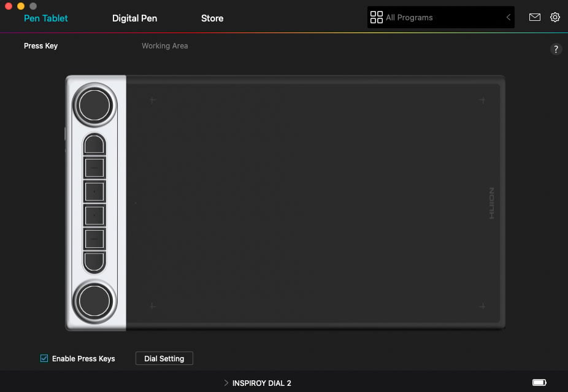
Task: Click the All Programs grid icon
Action: pos(377,17)
